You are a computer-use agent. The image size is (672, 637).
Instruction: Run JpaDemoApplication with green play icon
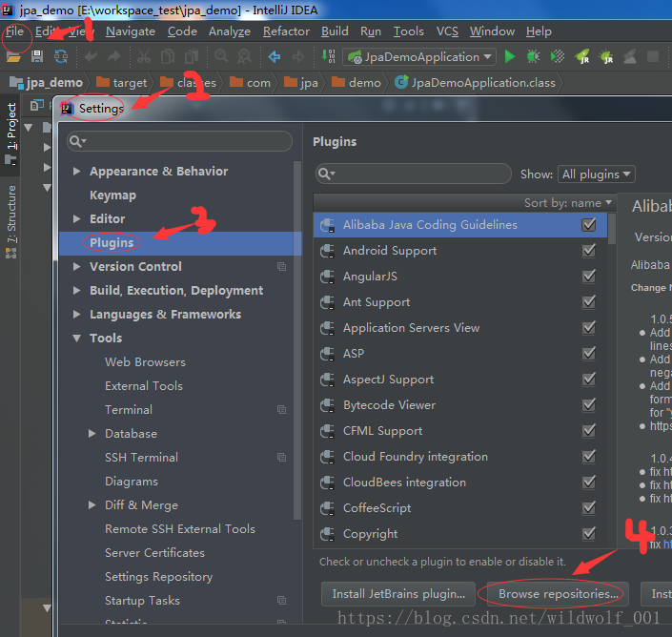point(510,56)
